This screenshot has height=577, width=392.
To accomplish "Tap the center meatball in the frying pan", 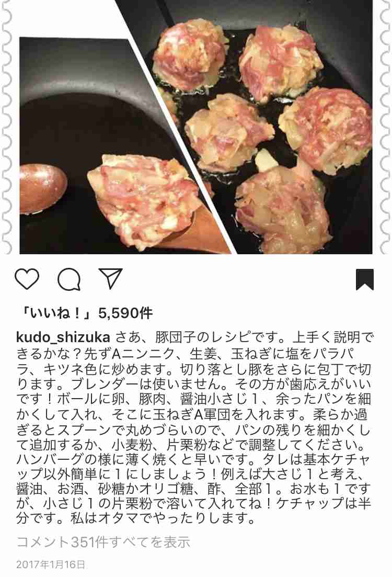I will point(230,131).
